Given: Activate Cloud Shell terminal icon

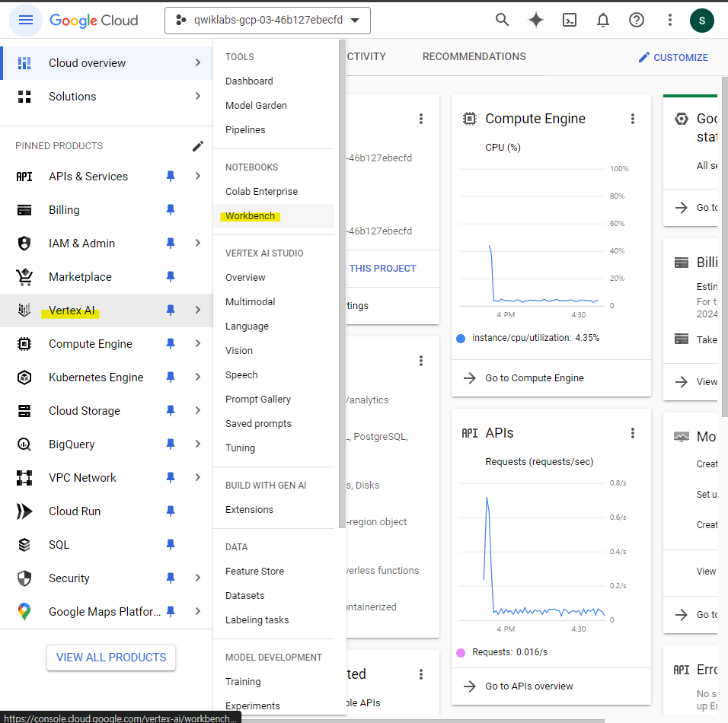Looking at the screenshot, I should tap(569, 20).
